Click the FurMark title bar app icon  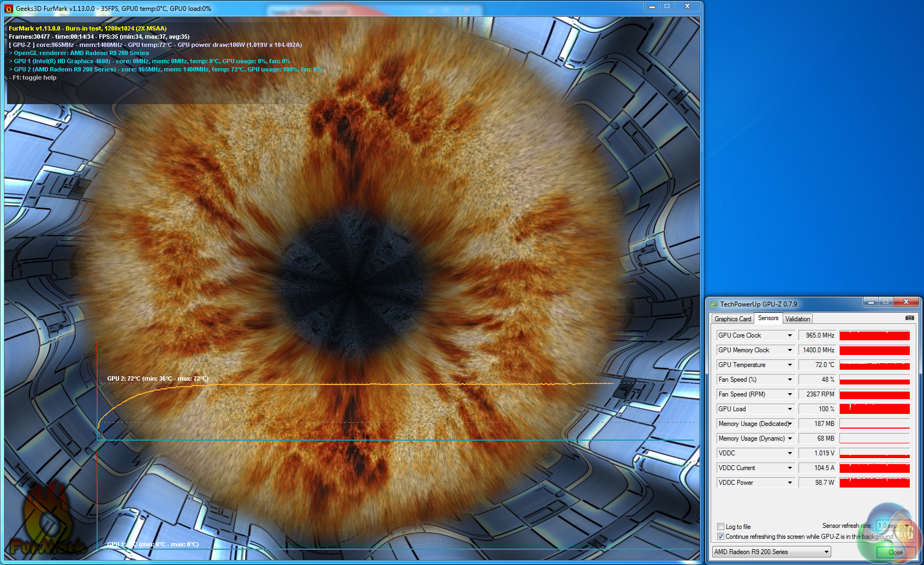click(9, 9)
